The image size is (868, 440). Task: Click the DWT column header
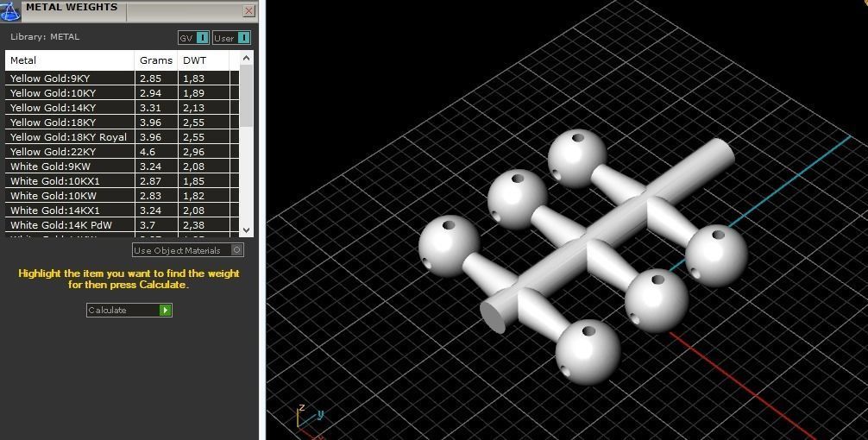click(203, 60)
